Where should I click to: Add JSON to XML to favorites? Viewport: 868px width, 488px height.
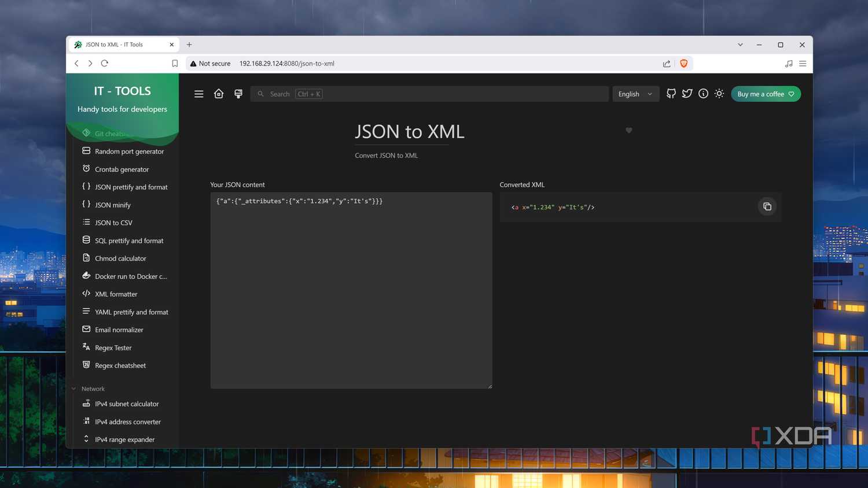tap(629, 130)
